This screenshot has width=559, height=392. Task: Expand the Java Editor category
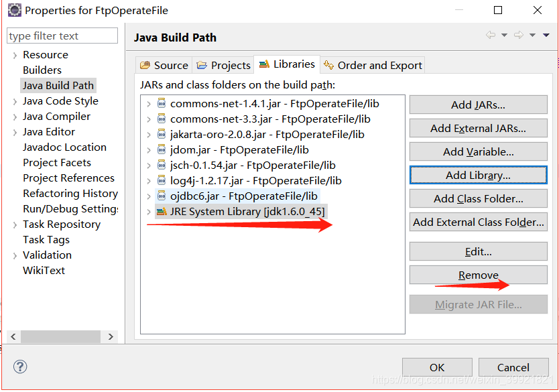point(15,132)
